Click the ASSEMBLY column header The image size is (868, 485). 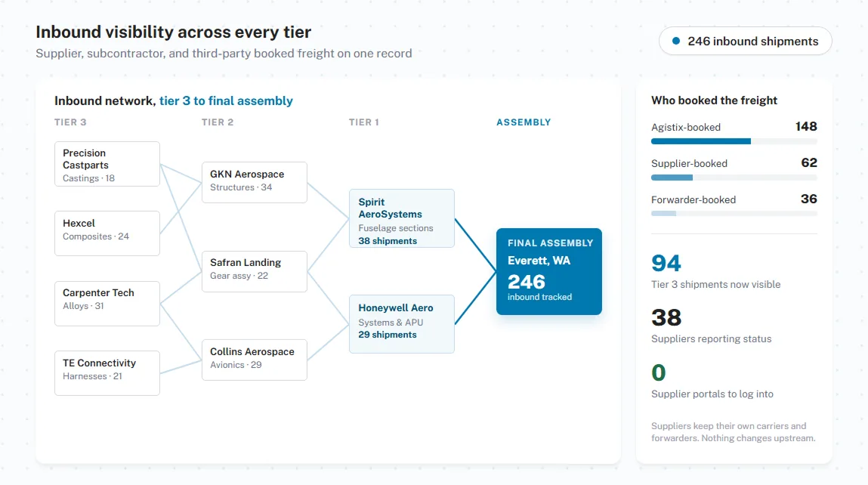point(524,122)
